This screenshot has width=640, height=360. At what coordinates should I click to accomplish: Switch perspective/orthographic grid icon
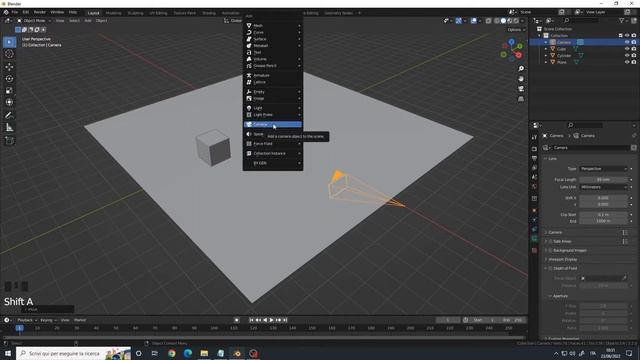coord(521,99)
